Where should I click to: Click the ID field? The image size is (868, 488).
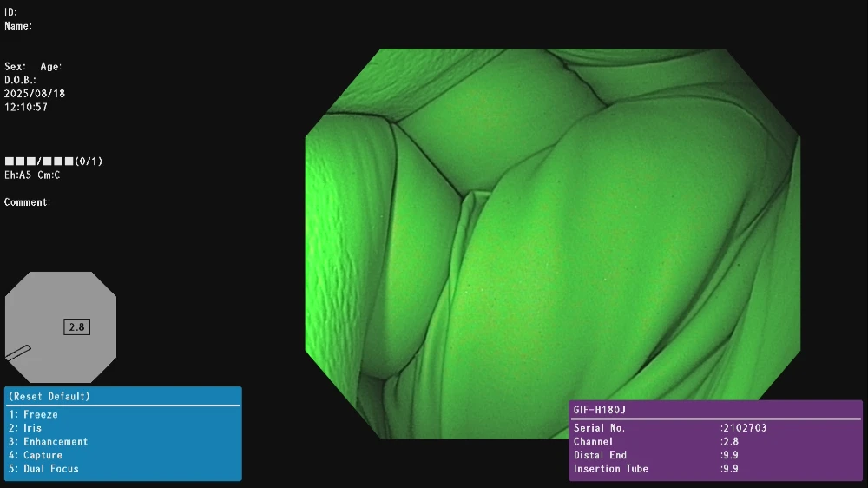pos(11,12)
